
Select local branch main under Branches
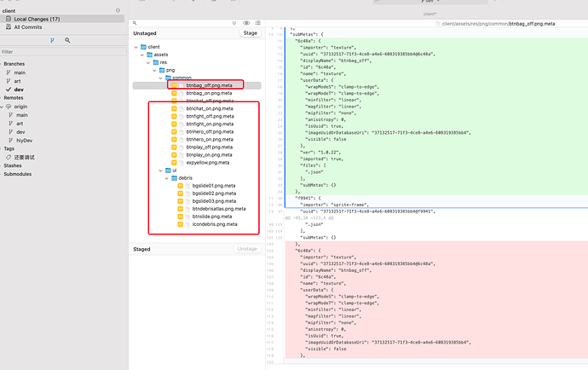tap(20, 72)
